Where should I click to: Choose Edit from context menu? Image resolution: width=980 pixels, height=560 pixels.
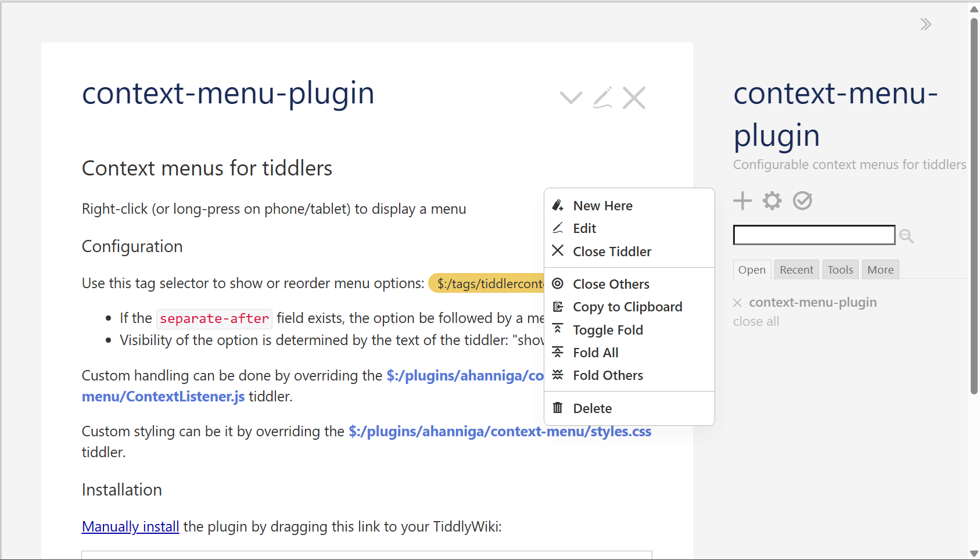click(x=629, y=228)
